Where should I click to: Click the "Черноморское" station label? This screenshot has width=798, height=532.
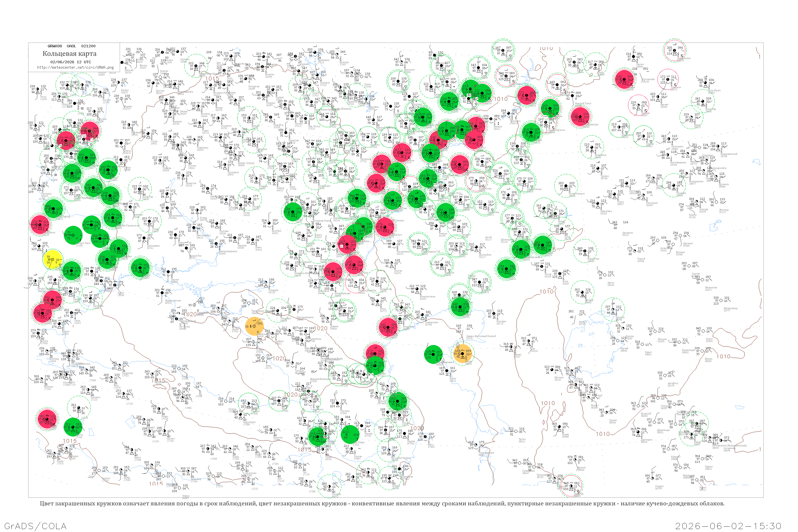[173, 301]
